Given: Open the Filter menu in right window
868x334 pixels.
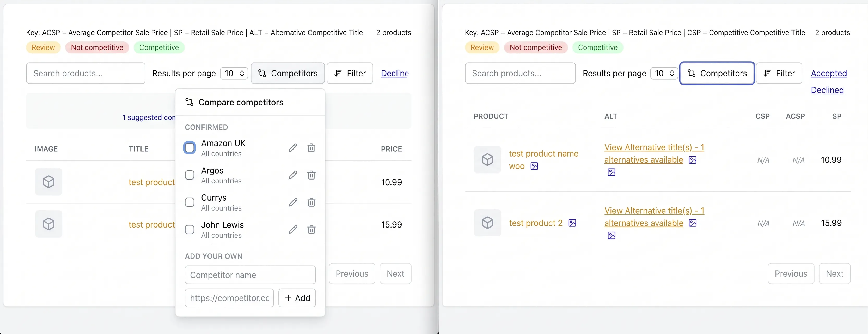Looking at the screenshot, I should pyautogui.click(x=779, y=73).
